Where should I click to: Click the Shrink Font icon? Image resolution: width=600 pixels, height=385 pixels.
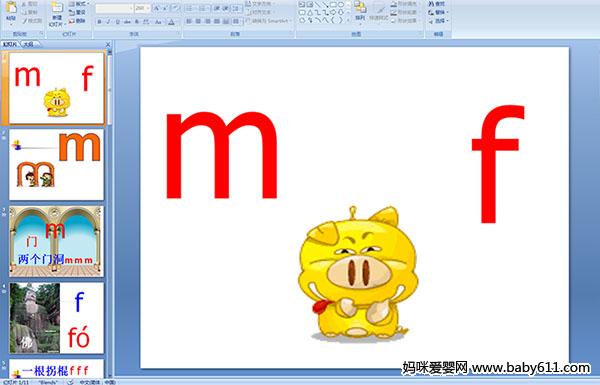coord(165,8)
